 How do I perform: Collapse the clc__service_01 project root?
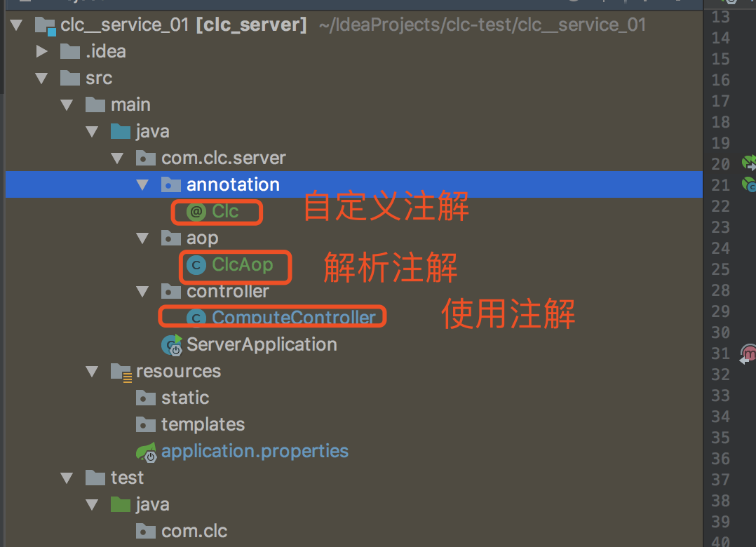(16, 25)
